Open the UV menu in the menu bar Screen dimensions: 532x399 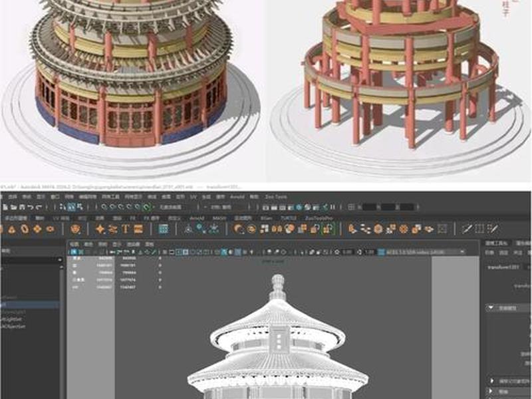(x=193, y=197)
